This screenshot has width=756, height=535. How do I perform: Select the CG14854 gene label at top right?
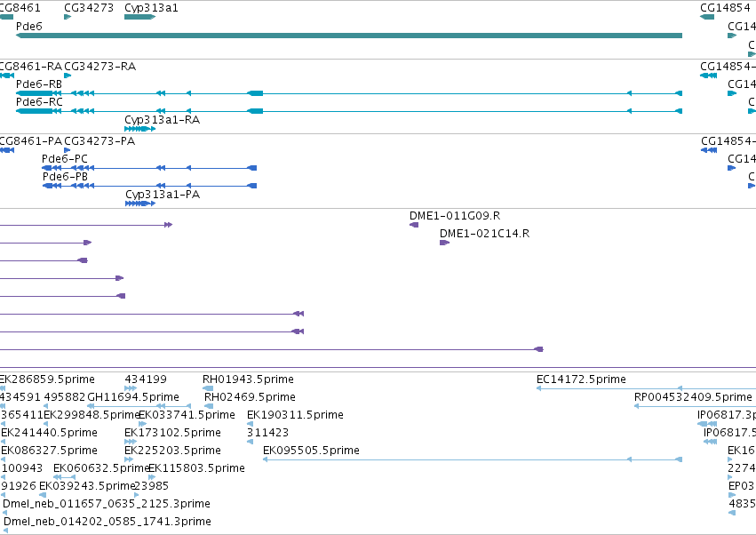coord(725,8)
